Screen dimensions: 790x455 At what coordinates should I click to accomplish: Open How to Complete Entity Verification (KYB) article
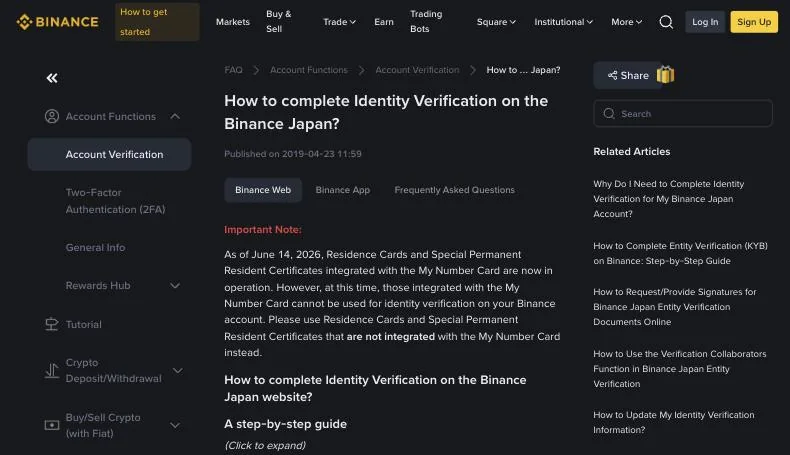click(x=680, y=253)
